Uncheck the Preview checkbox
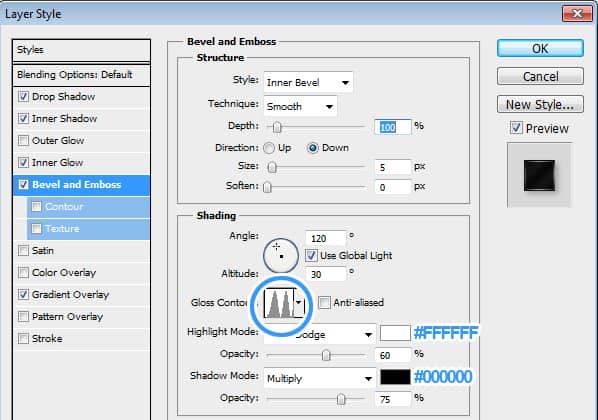The height and width of the screenshot is (420, 598). [x=516, y=128]
